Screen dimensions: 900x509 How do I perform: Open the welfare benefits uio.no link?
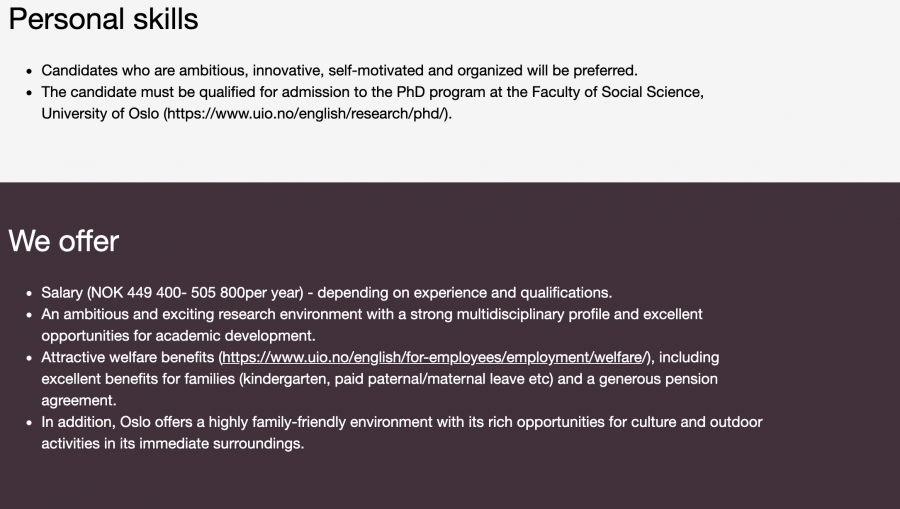436,357
